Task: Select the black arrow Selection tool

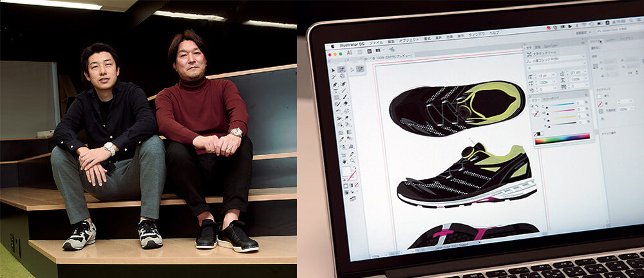Action: pos(333,69)
